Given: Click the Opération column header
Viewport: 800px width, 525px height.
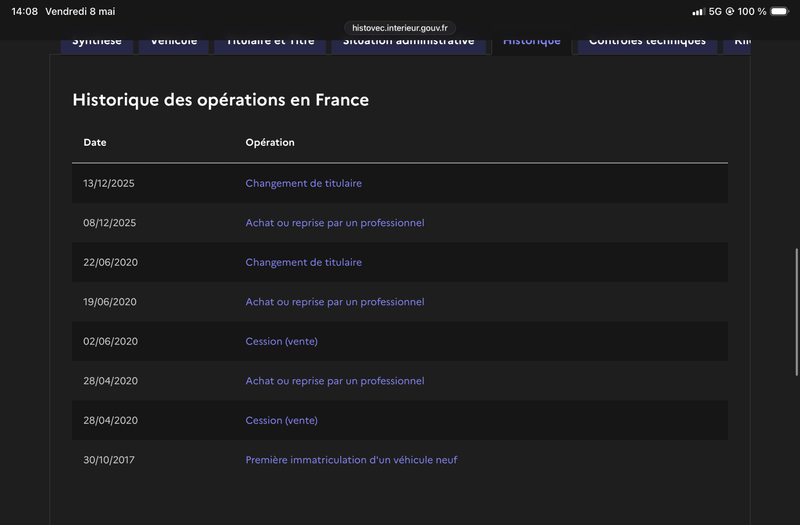Looking at the screenshot, I should tap(270, 142).
